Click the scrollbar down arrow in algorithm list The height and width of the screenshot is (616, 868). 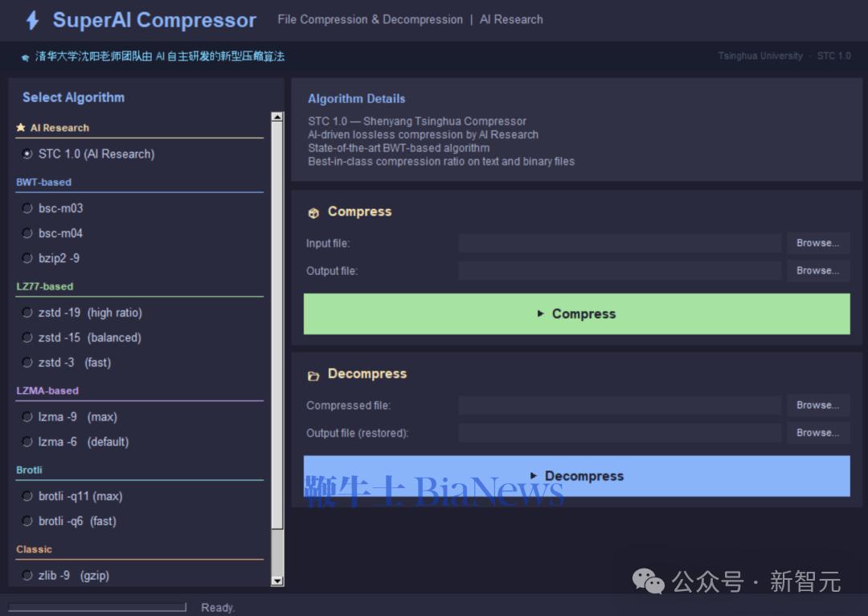(277, 581)
